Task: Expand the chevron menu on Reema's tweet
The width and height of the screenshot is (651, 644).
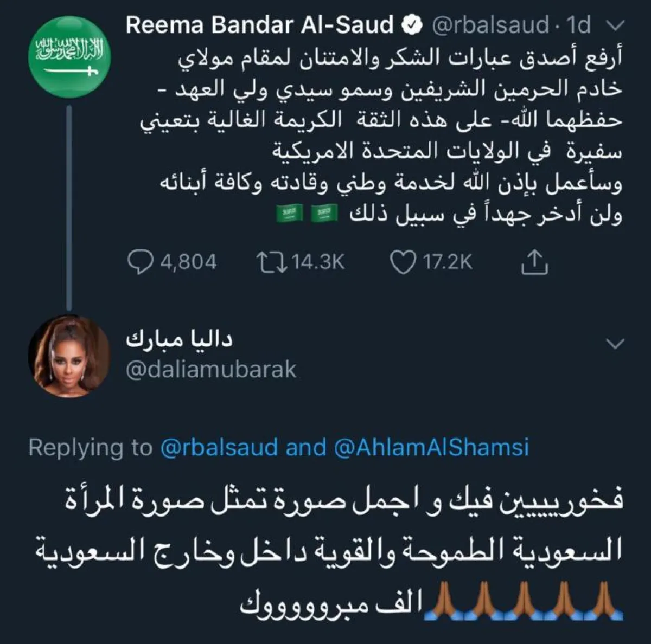Action: (x=617, y=26)
